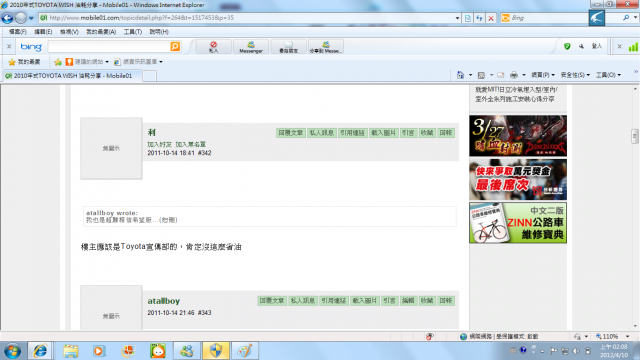The image size is (640, 360).
Task: Expand the Home button dropdown arrow
Action: pyautogui.click(x=470, y=75)
